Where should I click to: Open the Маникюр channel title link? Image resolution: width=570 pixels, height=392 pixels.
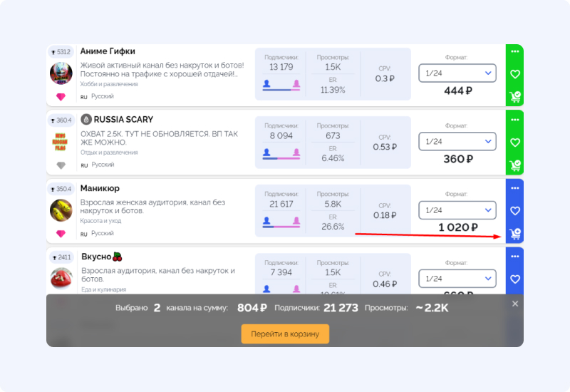pyautogui.click(x=100, y=188)
